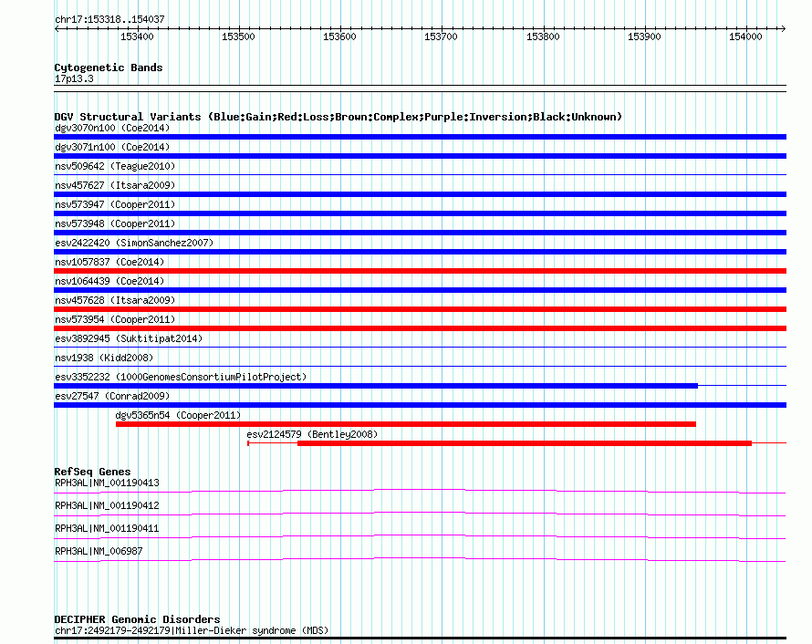Image resolution: width=812 pixels, height=644 pixels.
Task: Select the dgv3071n100 (Coe2014) track label
Action: click(112, 147)
